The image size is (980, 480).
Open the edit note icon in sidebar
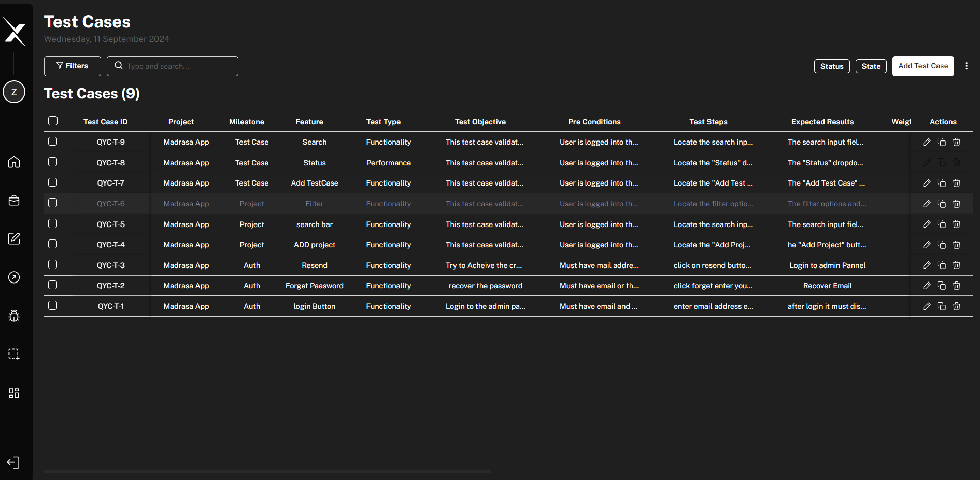14,238
